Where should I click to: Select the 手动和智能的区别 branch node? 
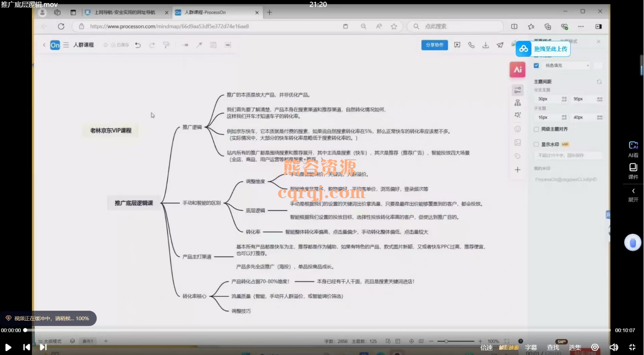pos(201,203)
